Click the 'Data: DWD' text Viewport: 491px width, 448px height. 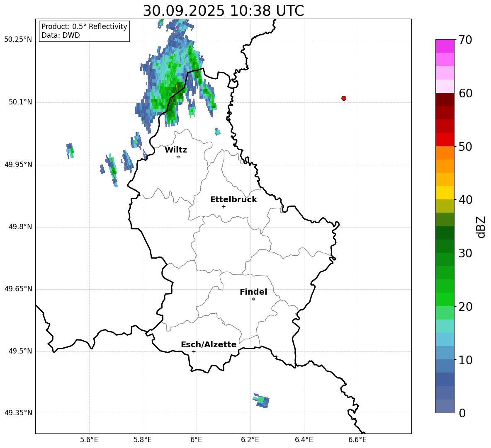61,35
